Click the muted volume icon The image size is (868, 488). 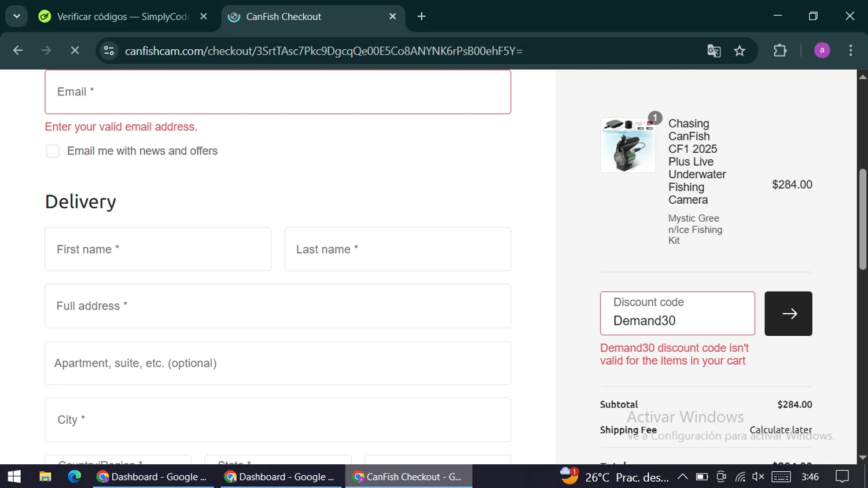click(x=758, y=476)
